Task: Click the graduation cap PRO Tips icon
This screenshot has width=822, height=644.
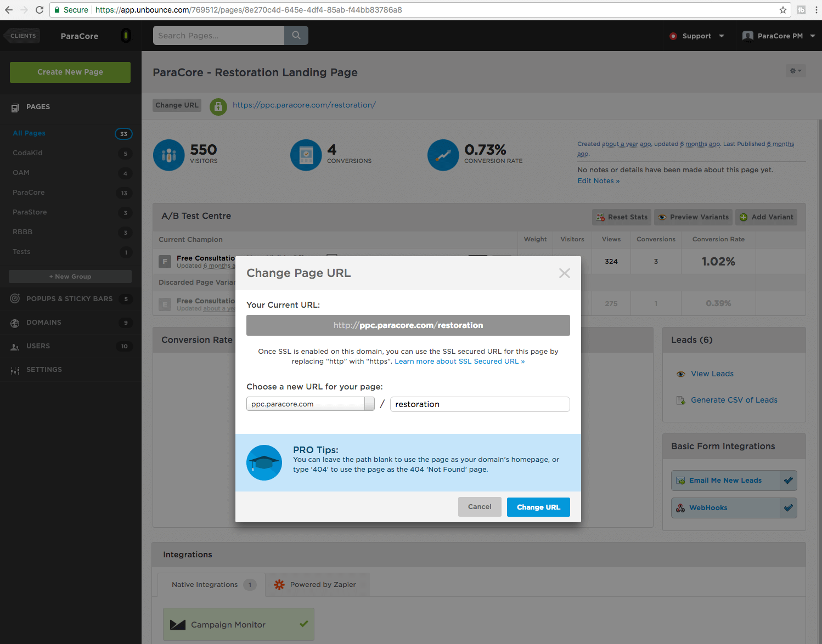Action: pyautogui.click(x=264, y=462)
